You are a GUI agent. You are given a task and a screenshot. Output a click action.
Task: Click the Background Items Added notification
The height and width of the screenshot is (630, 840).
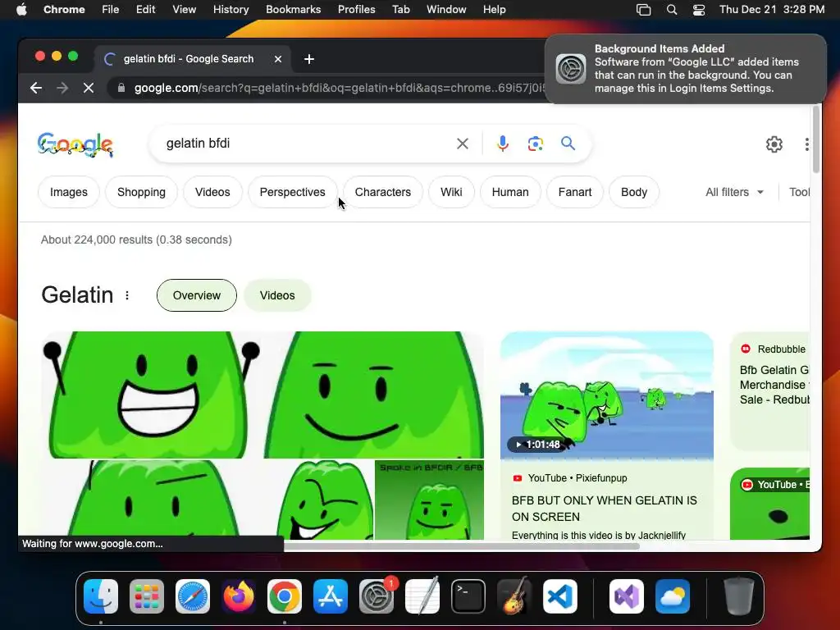click(686, 69)
